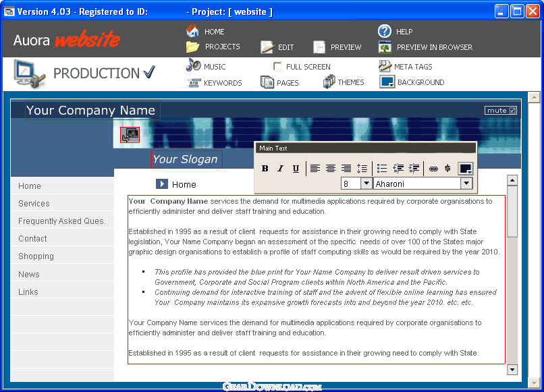Apply underline formatting in Main Text
Screen dimensions: 544x392
pyautogui.click(x=296, y=169)
